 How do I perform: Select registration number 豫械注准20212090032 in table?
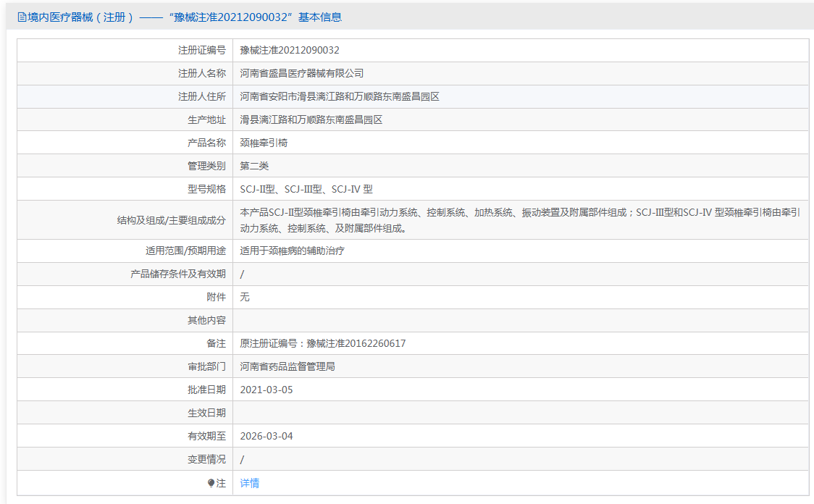click(x=290, y=51)
